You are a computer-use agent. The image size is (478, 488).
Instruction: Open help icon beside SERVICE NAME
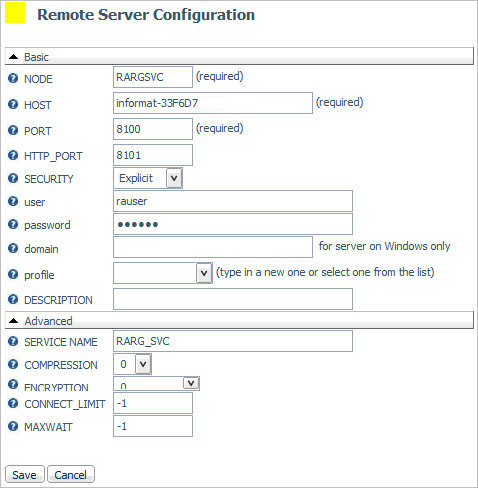click(13, 341)
